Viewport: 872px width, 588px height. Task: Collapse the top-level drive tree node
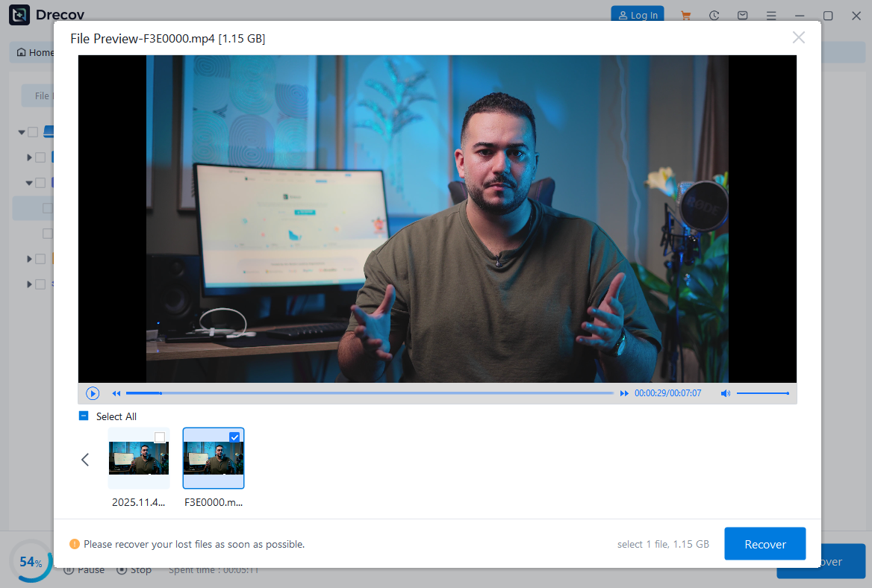(x=22, y=133)
